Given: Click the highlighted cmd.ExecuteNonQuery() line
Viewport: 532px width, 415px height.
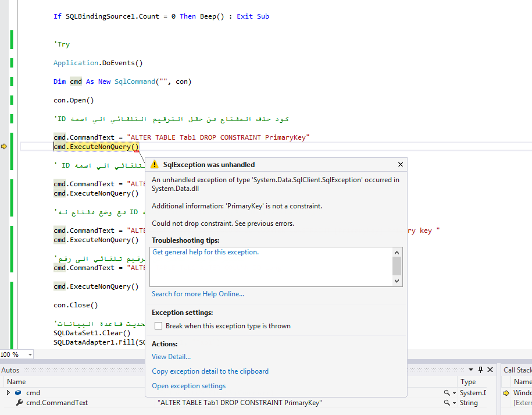Looking at the screenshot, I should 97,147.
